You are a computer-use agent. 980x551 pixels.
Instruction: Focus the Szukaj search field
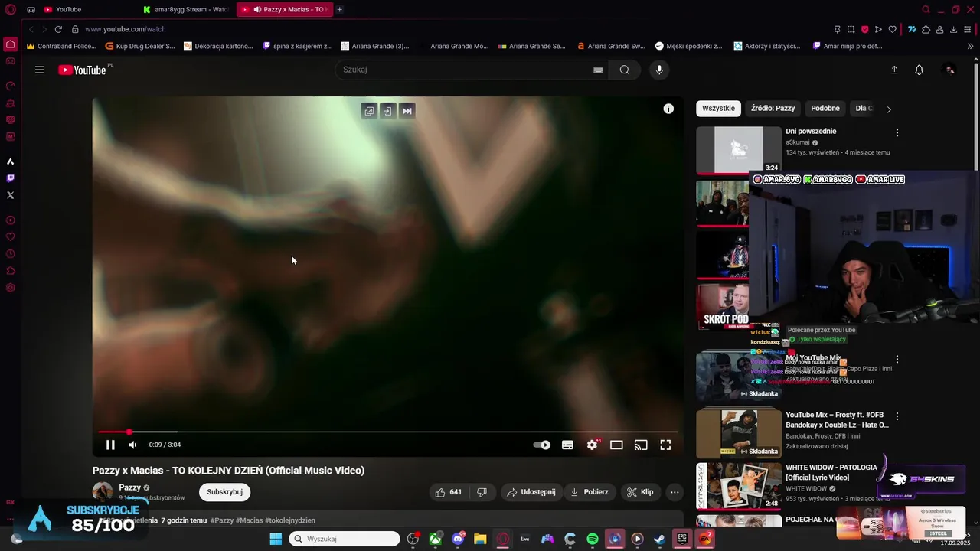coord(464,70)
